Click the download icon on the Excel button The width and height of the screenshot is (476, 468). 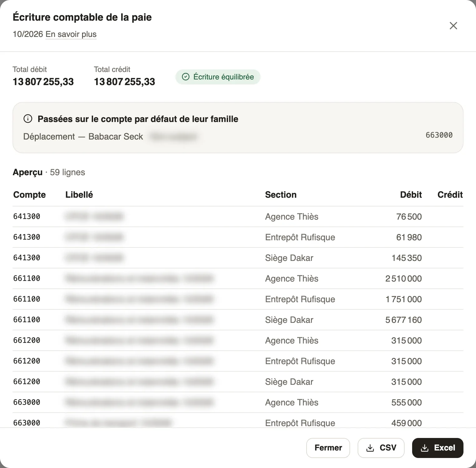click(x=425, y=448)
